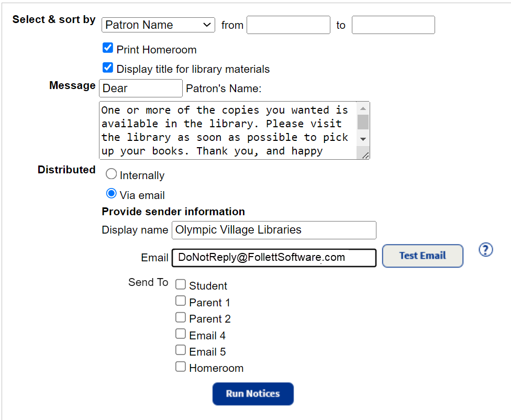Click the message scrollbar up arrow

point(363,107)
